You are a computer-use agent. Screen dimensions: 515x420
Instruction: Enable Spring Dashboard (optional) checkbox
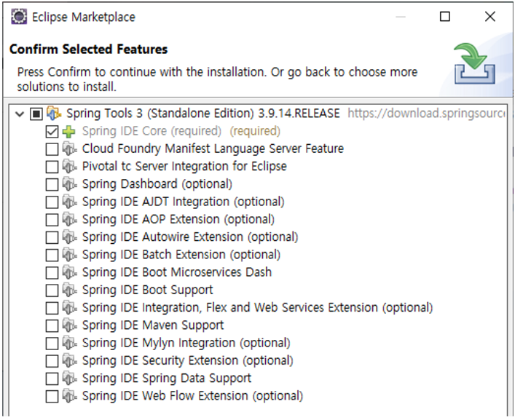pos(52,185)
